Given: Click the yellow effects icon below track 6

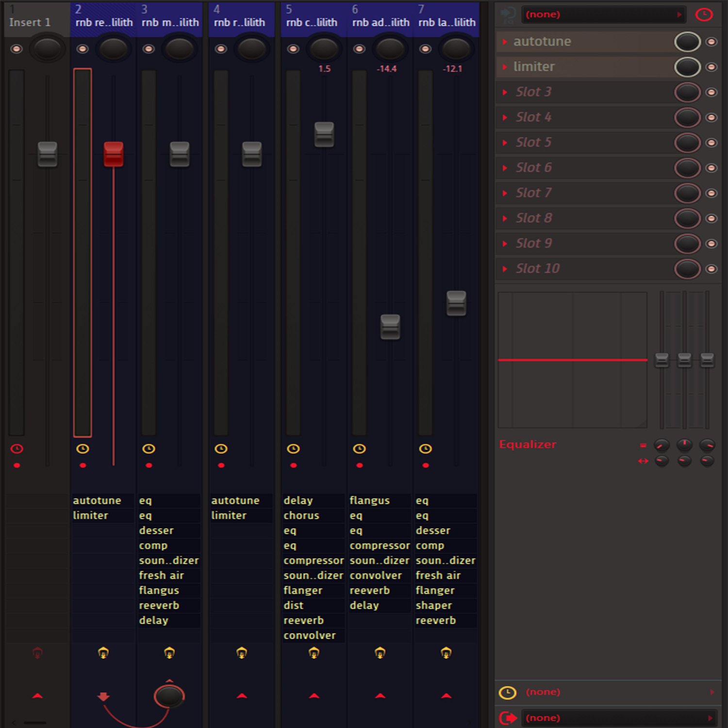Looking at the screenshot, I should (380, 653).
